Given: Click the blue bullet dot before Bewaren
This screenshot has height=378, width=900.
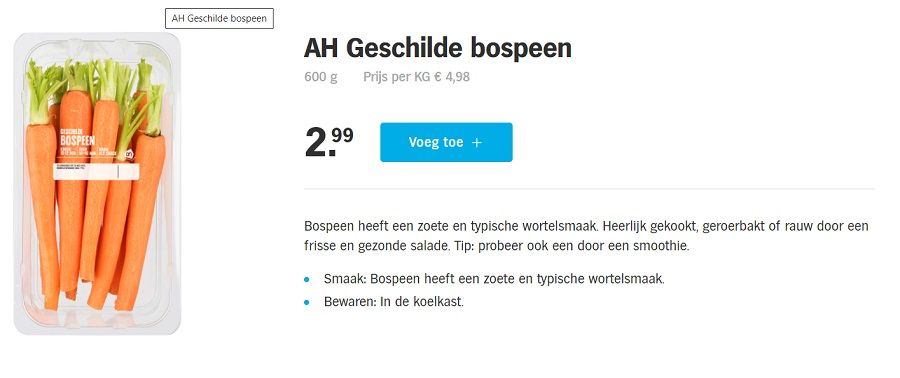Looking at the screenshot, I should [x=307, y=302].
